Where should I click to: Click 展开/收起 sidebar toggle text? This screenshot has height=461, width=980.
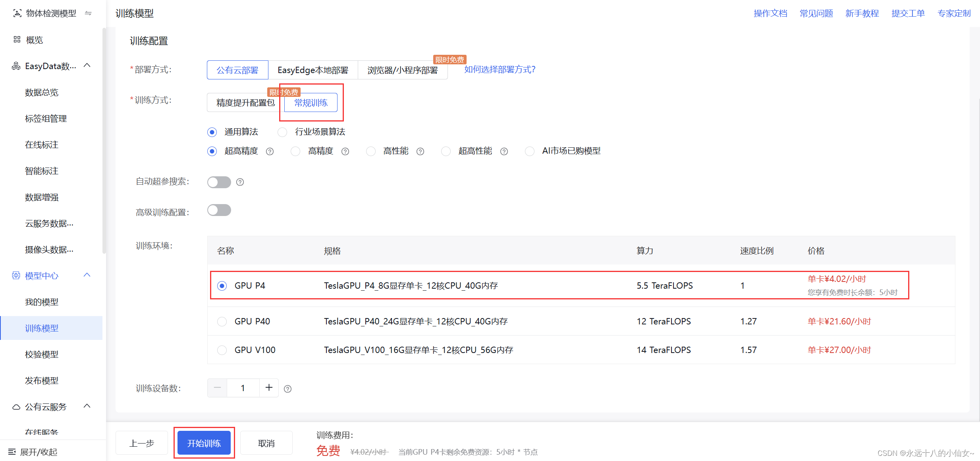pyautogui.click(x=39, y=452)
